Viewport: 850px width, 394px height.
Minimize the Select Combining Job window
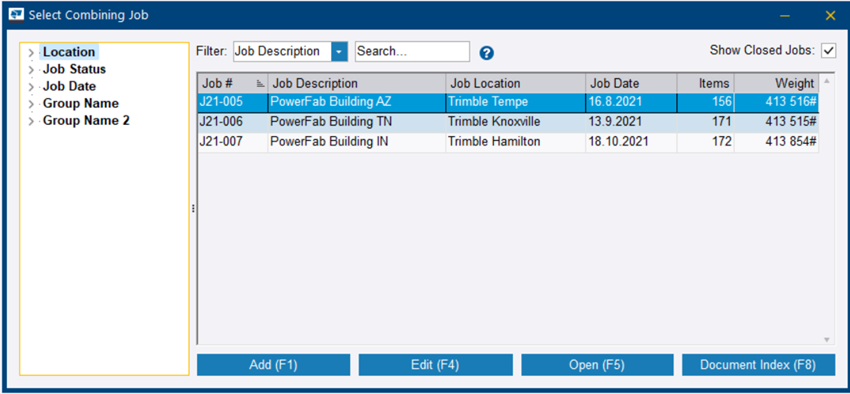pos(784,16)
